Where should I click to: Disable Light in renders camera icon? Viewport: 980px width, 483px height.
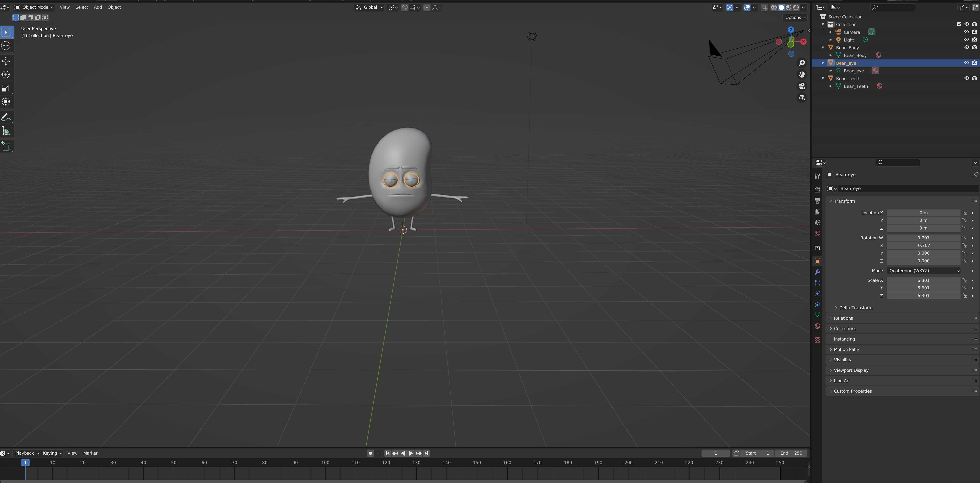click(974, 40)
